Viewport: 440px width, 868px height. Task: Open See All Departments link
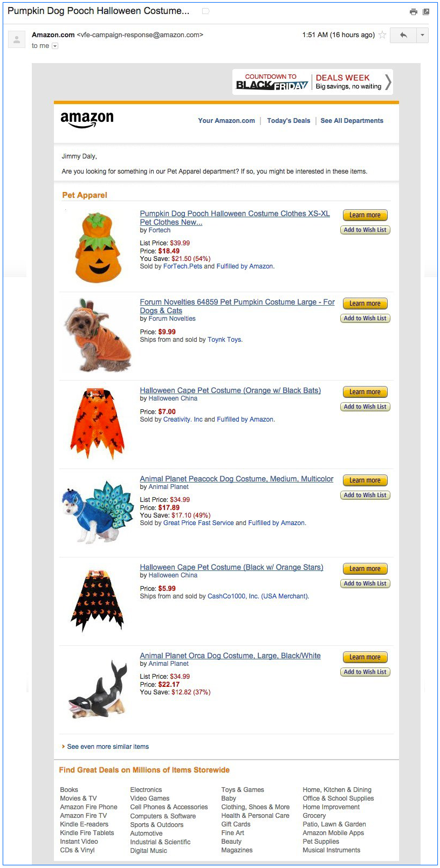tap(352, 121)
